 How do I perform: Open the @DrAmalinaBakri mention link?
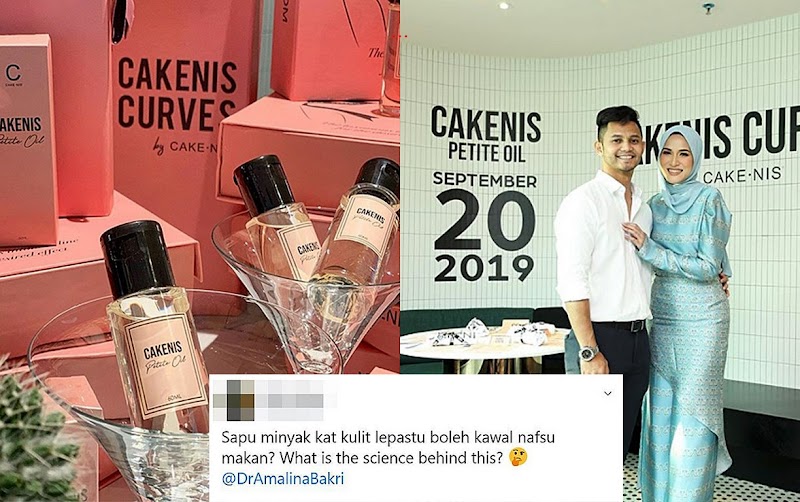click(x=283, y=479)
